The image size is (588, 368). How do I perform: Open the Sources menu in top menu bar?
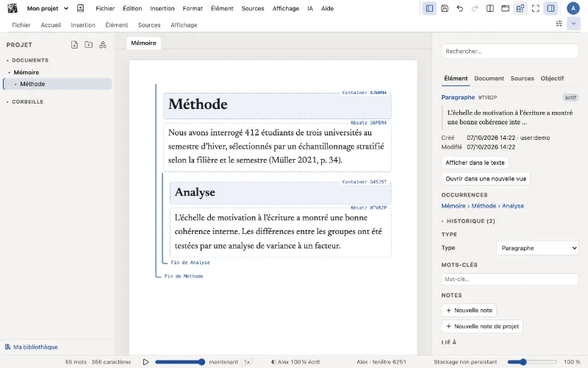click(253, 8)
